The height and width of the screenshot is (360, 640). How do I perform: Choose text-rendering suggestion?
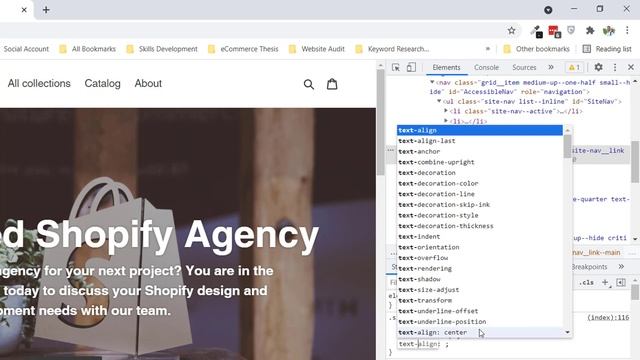pyautogui.click(x=480, y=268)
